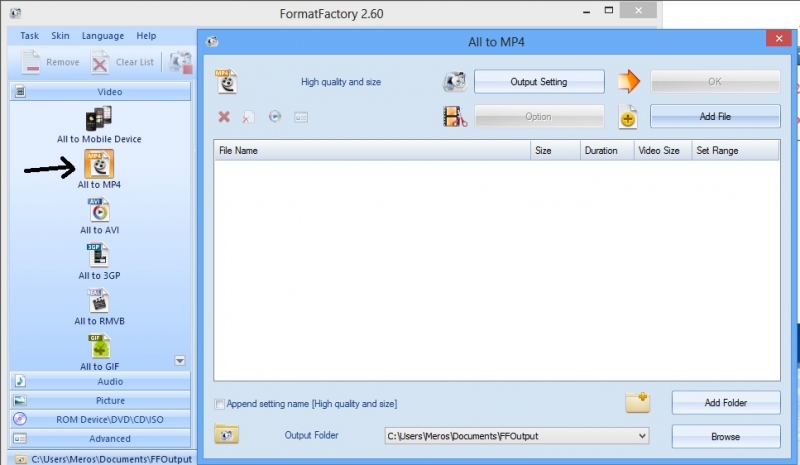The width and height of the screenshot is (800, 465).
Task: Click the All to Mobile Device icon
Action: 99,118
